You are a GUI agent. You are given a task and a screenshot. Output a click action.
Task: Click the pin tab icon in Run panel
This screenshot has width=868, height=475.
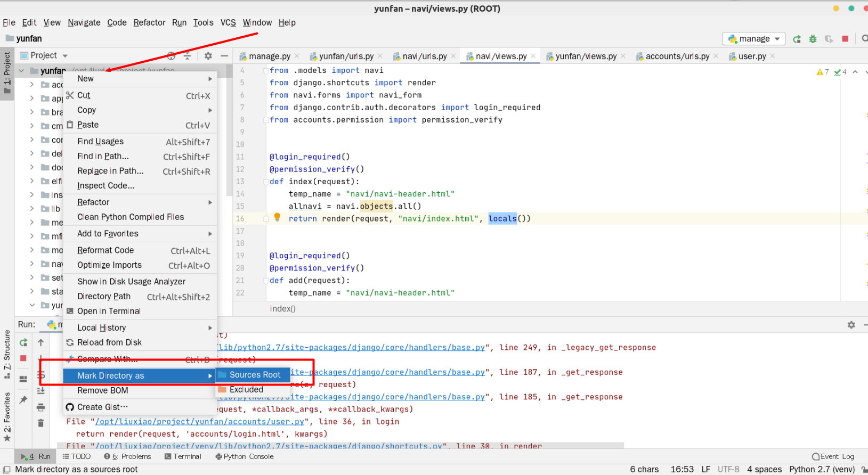coord(23,399)
